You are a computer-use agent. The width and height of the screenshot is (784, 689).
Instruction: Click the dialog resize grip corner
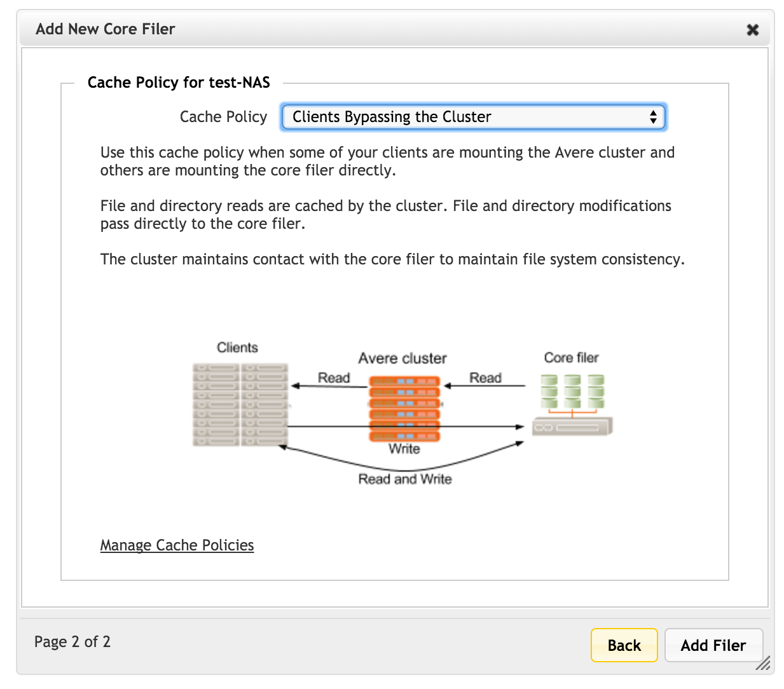click(763, 663)
